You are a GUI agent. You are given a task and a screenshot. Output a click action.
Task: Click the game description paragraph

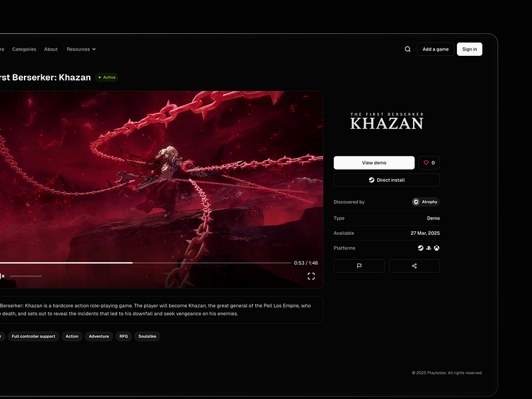click(x=156, y=309)
